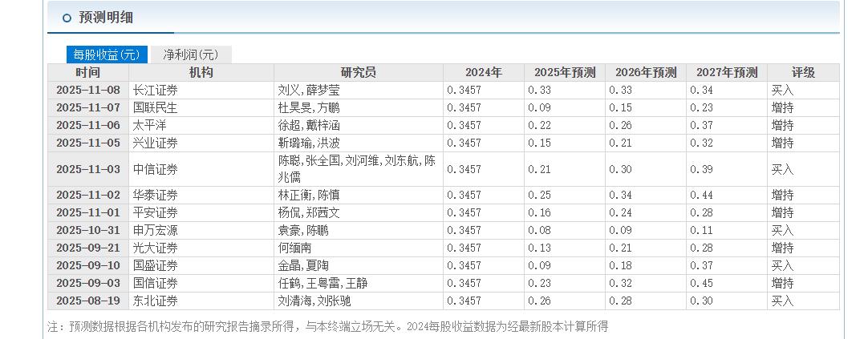
Task: Click researchers 林正衡,陈慎
Action: coord(308,196)
